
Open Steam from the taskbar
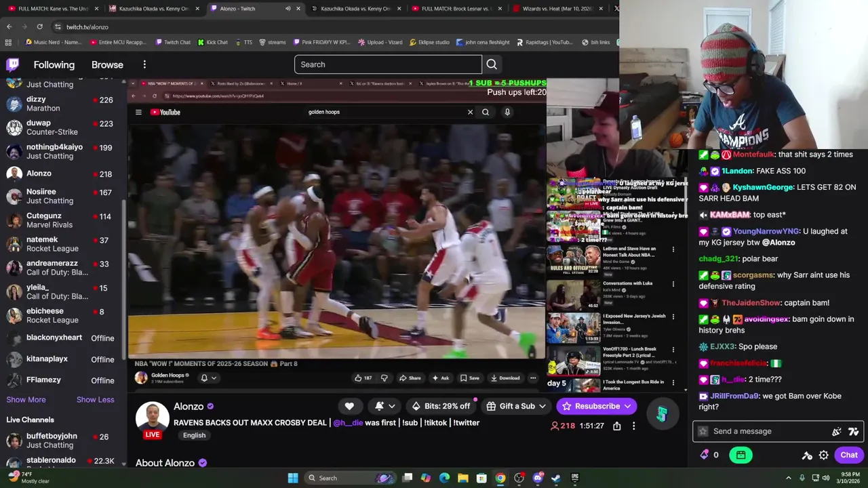(555, 478)
